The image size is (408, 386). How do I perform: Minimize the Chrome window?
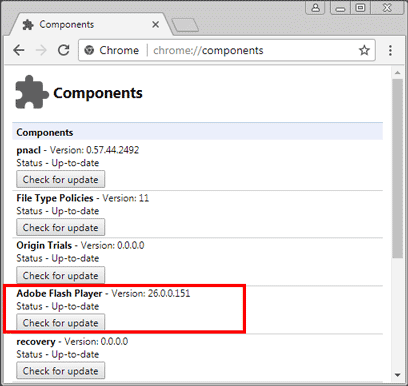tap(340, 8)
